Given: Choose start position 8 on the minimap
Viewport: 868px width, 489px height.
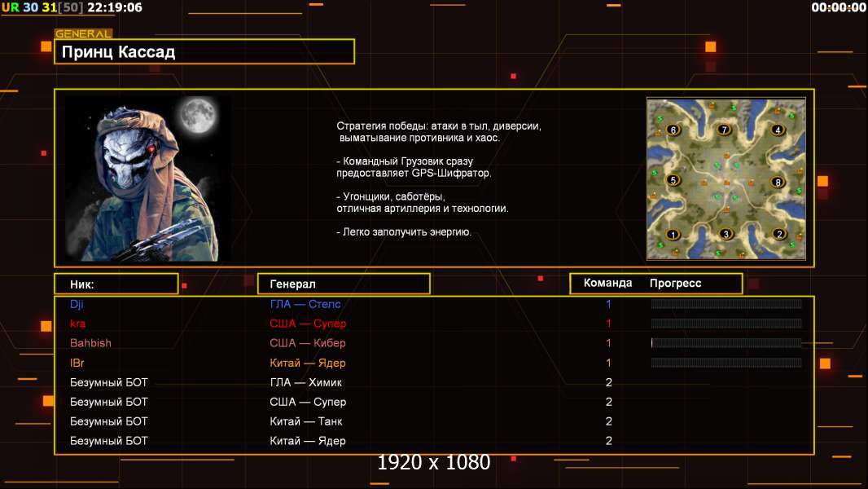Looking at the screenshot, I should coord(778,183).
